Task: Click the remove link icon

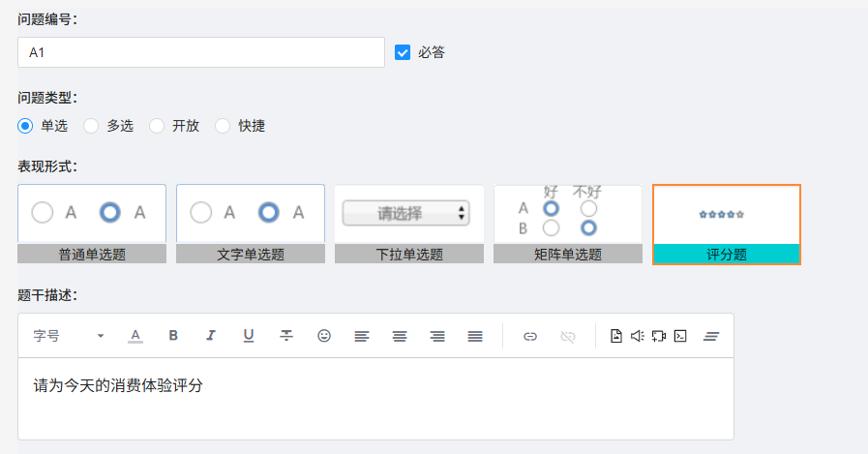Action: pyautogui.click(x=567, y=336)
